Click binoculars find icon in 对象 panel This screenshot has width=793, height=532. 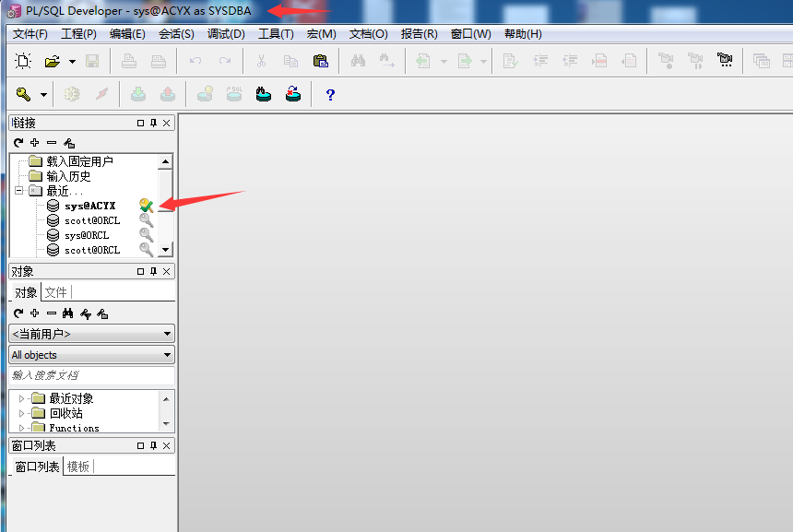67,313
